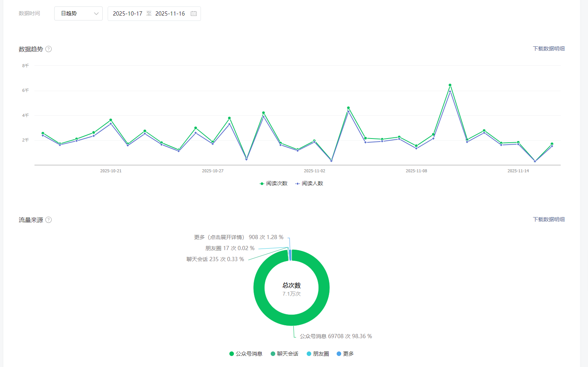
Task: Hide 朋友圈 legend item
Action: tap(318, 354)
